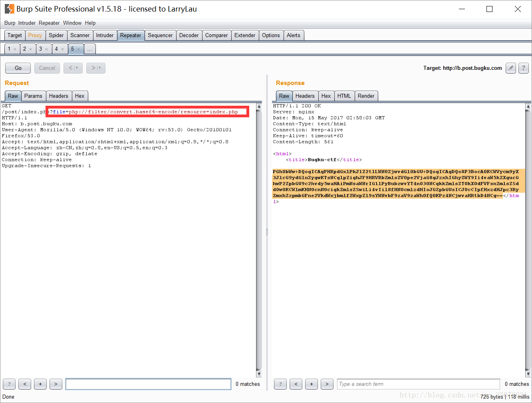The width and height of the screenshot is (532, 403).
Task: Click the Host: b.post.bugku.com request line
Action: tap(37, 124)
